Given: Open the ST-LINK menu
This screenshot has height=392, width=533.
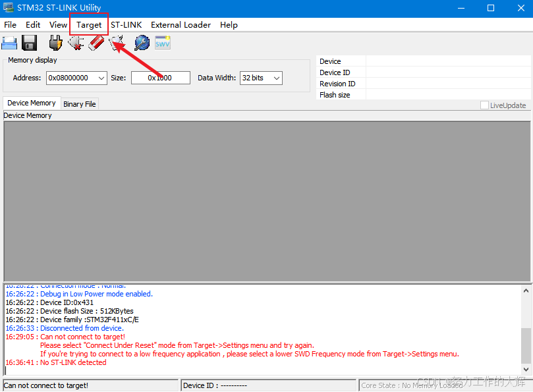Looking at the screenshot, I should point(126,25).
